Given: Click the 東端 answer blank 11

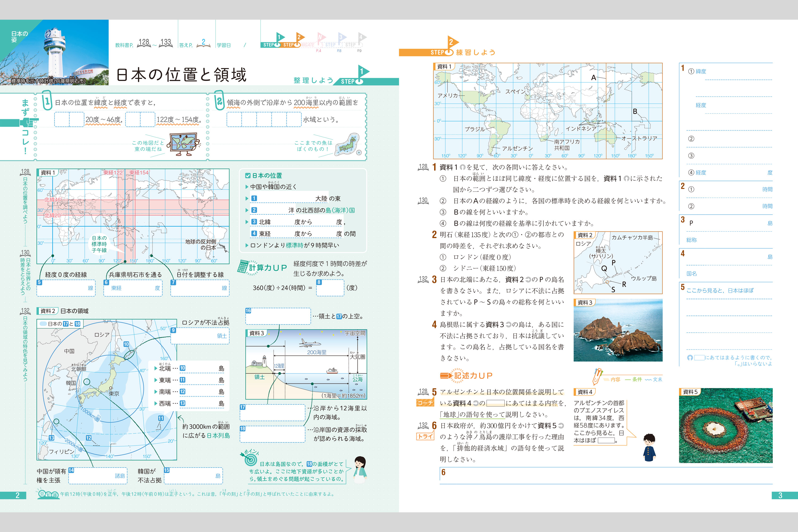Looking at the screenshot, I should [202, 380].
